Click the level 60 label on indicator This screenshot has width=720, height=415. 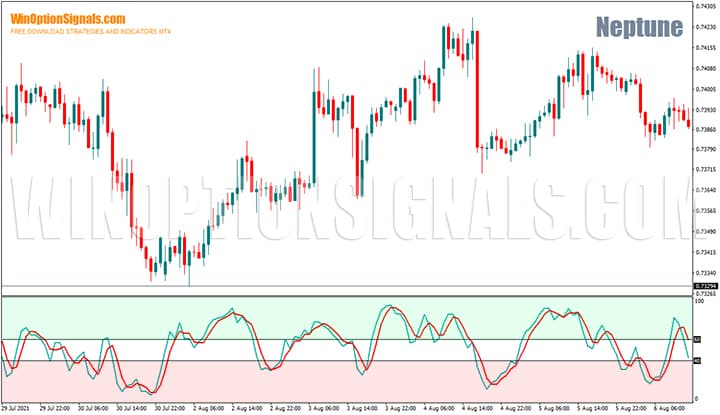click(697, 340)
